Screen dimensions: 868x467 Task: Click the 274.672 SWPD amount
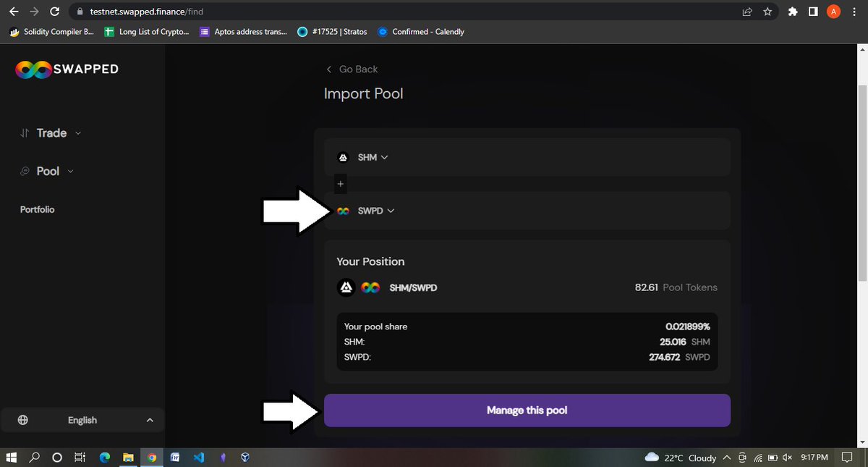click(x=679, y=358)
